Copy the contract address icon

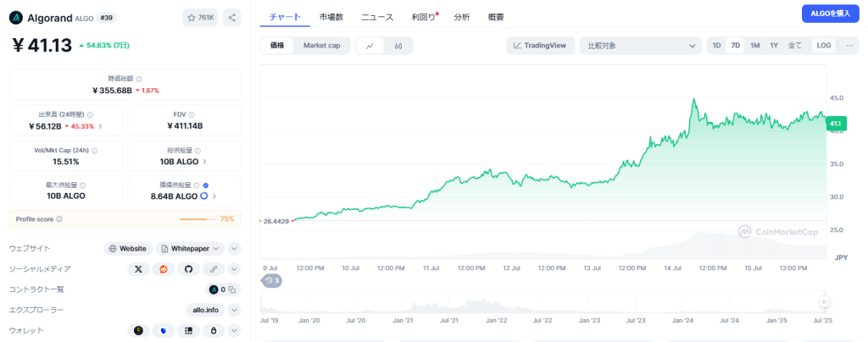click(232, 290)
